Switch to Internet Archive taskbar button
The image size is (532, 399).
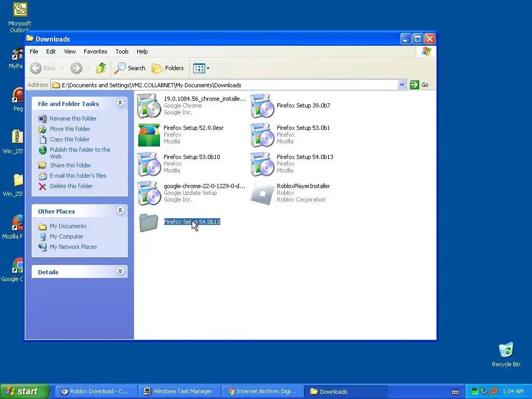[x=263, y=392]
